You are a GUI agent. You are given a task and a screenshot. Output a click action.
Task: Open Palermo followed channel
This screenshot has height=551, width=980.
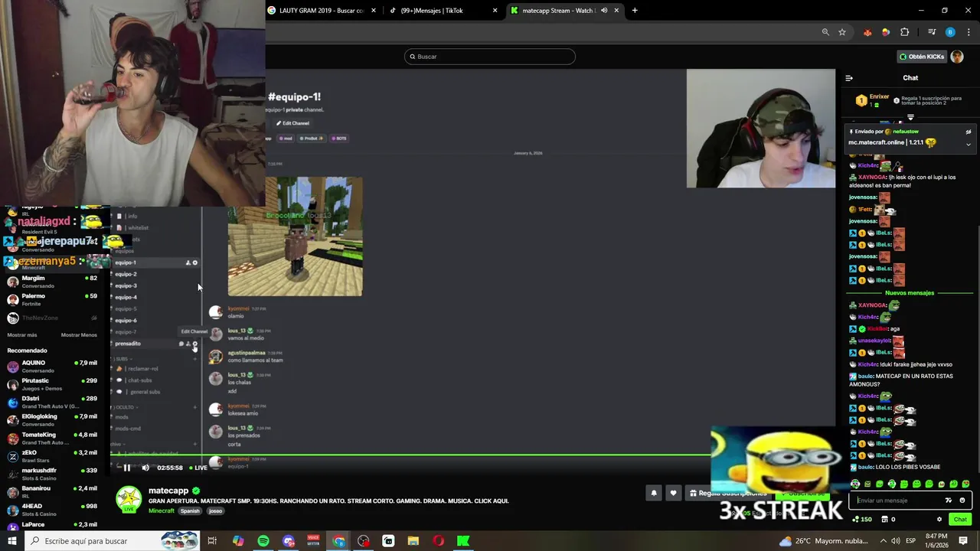(52, 299)
